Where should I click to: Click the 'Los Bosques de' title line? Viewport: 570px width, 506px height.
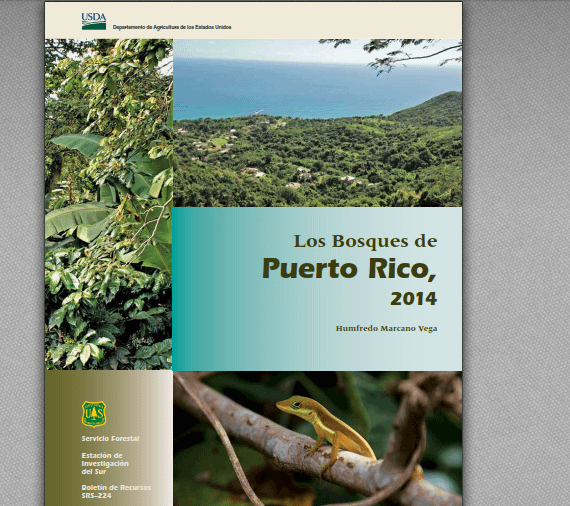365,241
